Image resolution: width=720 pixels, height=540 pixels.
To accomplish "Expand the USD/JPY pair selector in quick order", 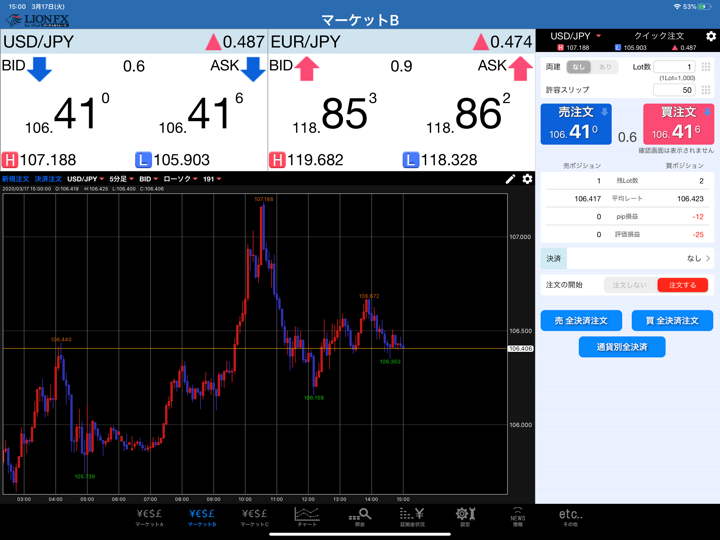I will (x=576, y=36).
